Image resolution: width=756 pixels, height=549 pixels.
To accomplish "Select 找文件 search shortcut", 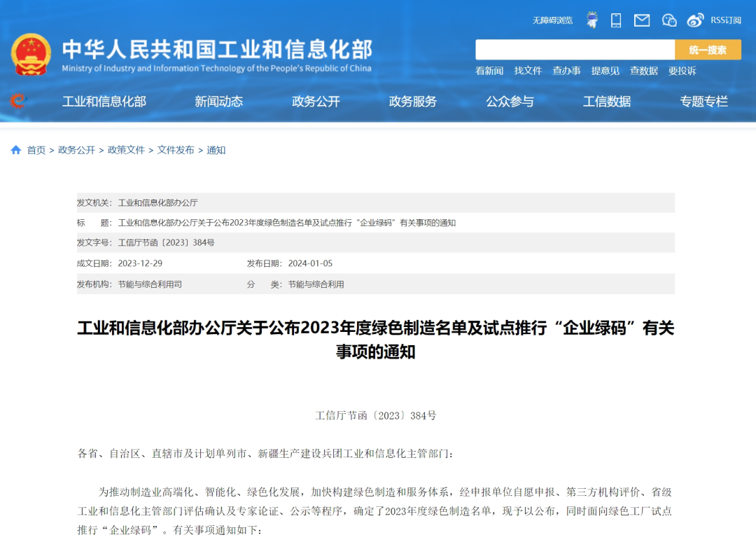I will click(x=528, y=71).
